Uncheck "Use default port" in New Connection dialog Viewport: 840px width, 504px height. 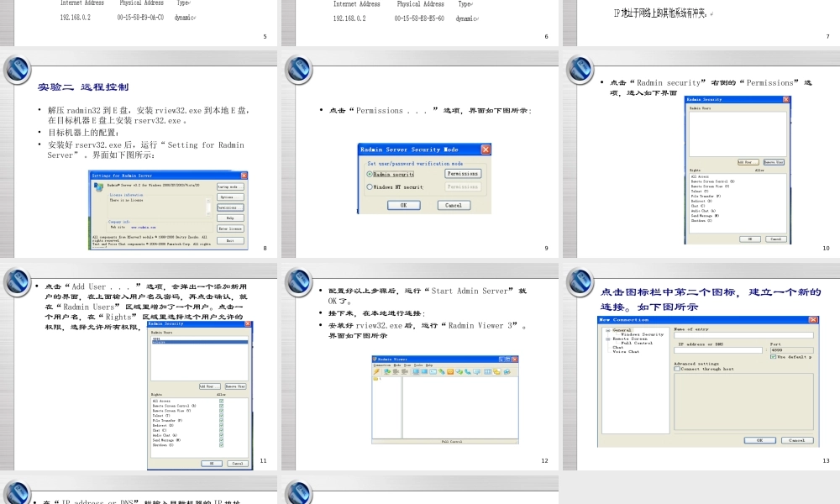tap(773, 359)
